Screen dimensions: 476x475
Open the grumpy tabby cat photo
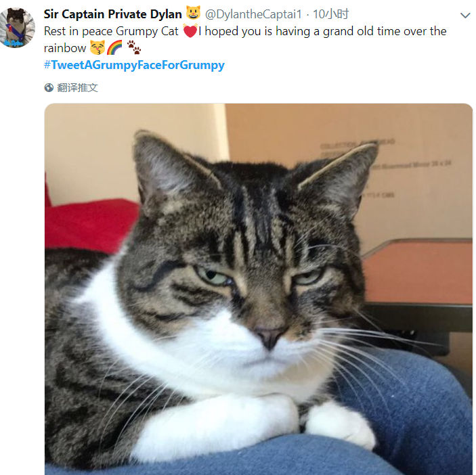259,289
